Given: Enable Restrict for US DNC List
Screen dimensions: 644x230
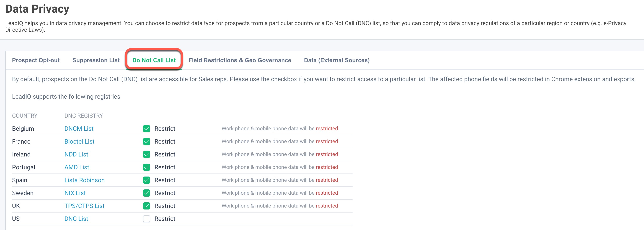Looking at the screenshot, I should pos(146,219).
